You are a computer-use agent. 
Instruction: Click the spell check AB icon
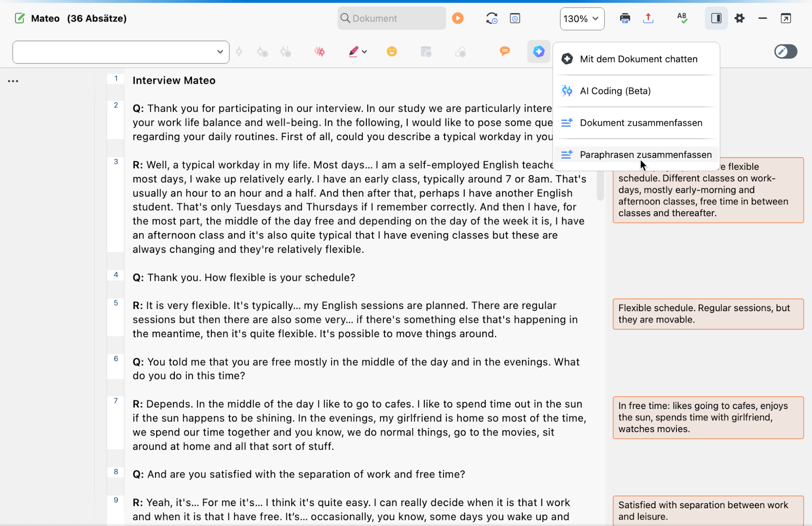coord(682,18)
